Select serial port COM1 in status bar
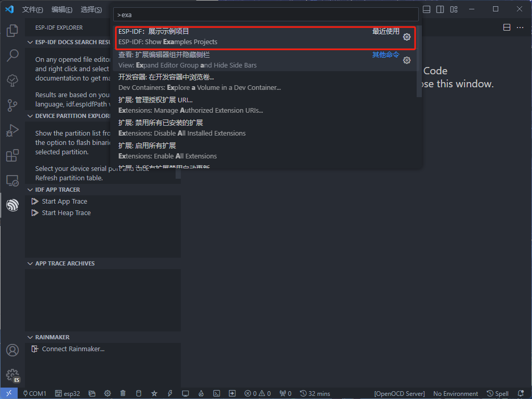Viewport: 532px width, 399px height. pyautogui.click(x=34, y=394)
